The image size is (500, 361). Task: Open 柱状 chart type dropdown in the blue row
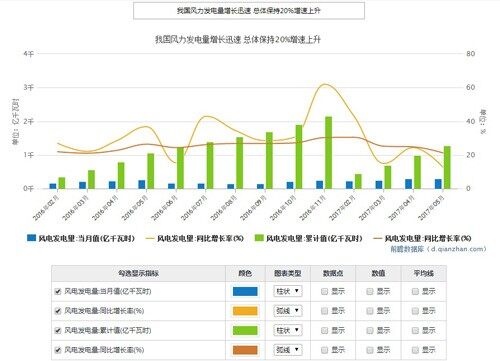[288, 291]
